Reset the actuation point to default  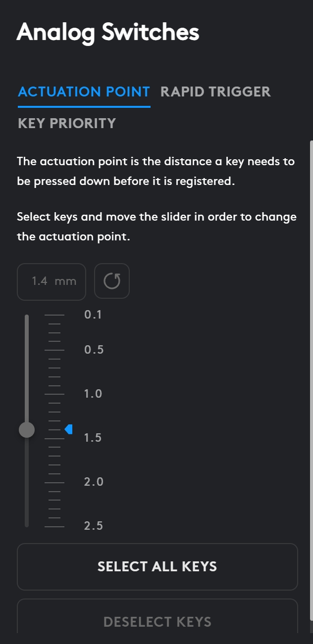point(112,281)
